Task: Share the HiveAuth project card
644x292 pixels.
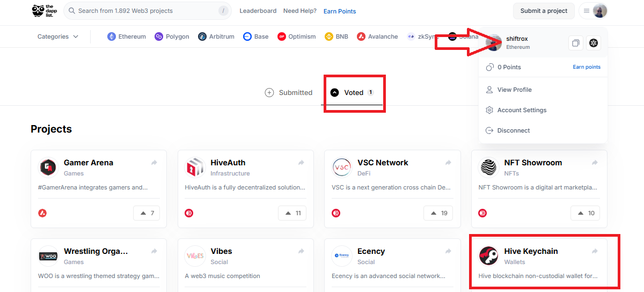Action: pyautogui.click(x=301, y=163)
